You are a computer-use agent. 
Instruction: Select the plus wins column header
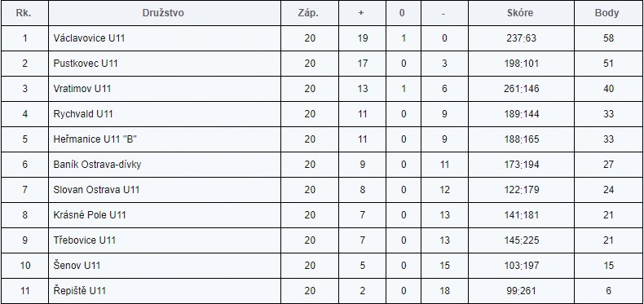(361, 13)
